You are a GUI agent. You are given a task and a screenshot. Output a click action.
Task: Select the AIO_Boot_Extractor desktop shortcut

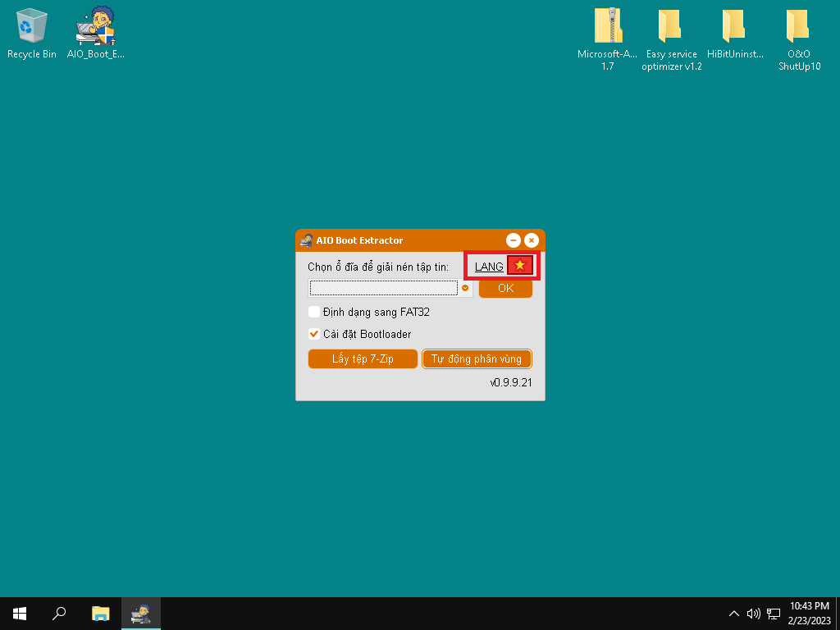tap(95, 33)
